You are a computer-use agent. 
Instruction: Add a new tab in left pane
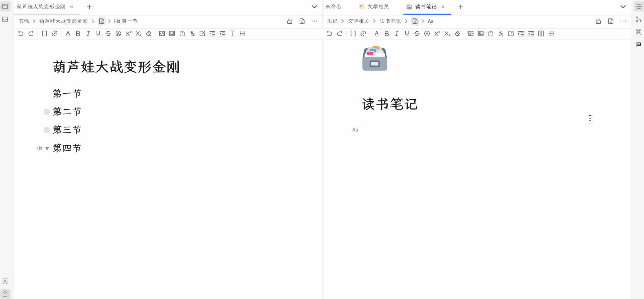click(x=89, y=7)
